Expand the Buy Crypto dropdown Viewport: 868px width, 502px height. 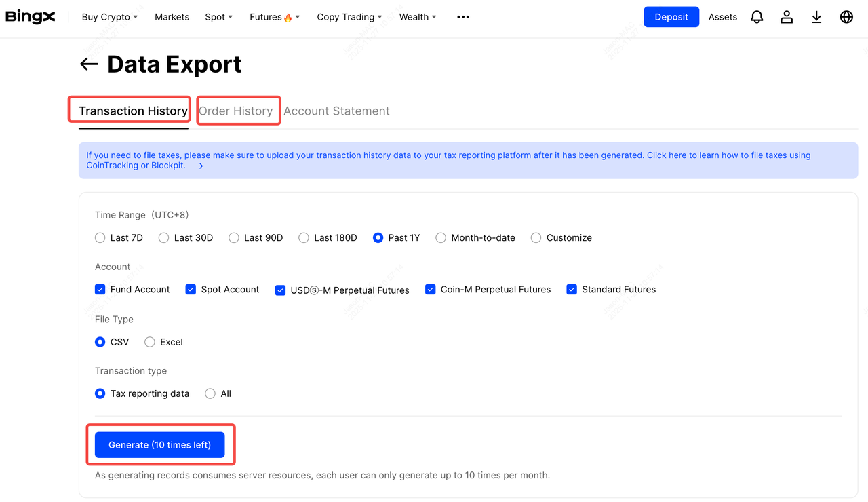109,17
